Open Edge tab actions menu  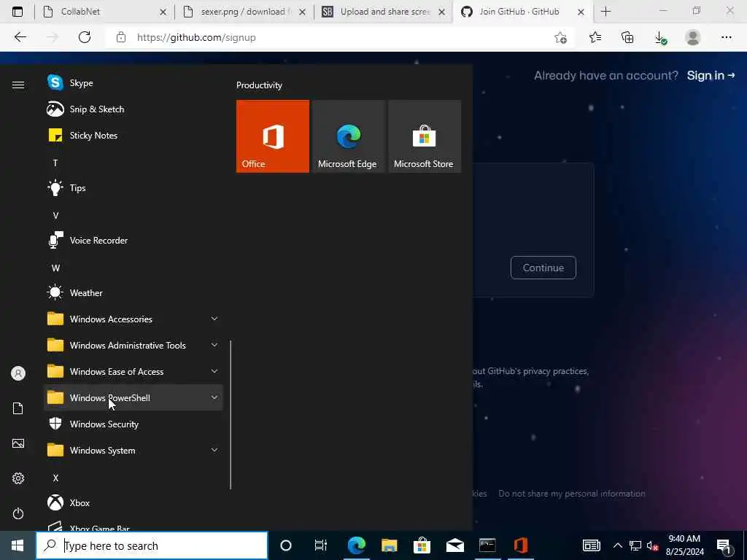point(18,12)
